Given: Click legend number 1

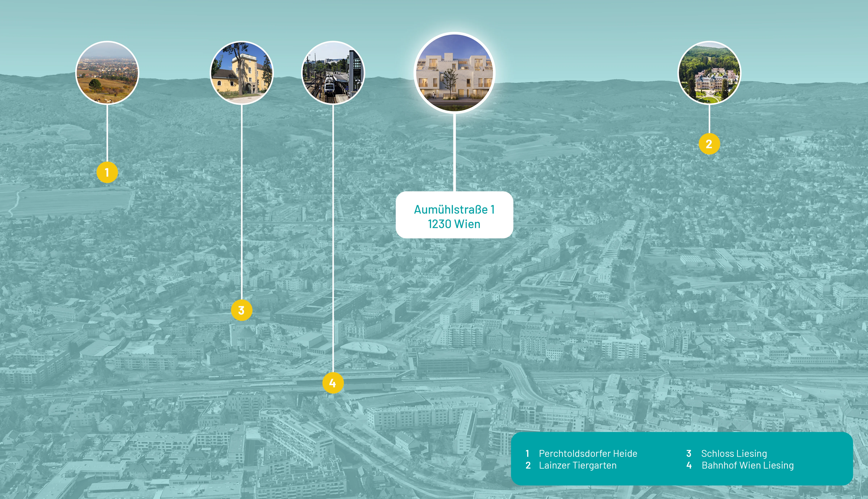Looking at the screenshot, I should pos(527,453).
